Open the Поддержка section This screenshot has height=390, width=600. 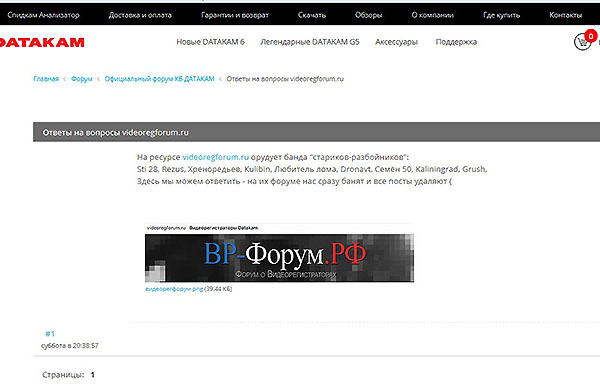(x=456, y=42)
